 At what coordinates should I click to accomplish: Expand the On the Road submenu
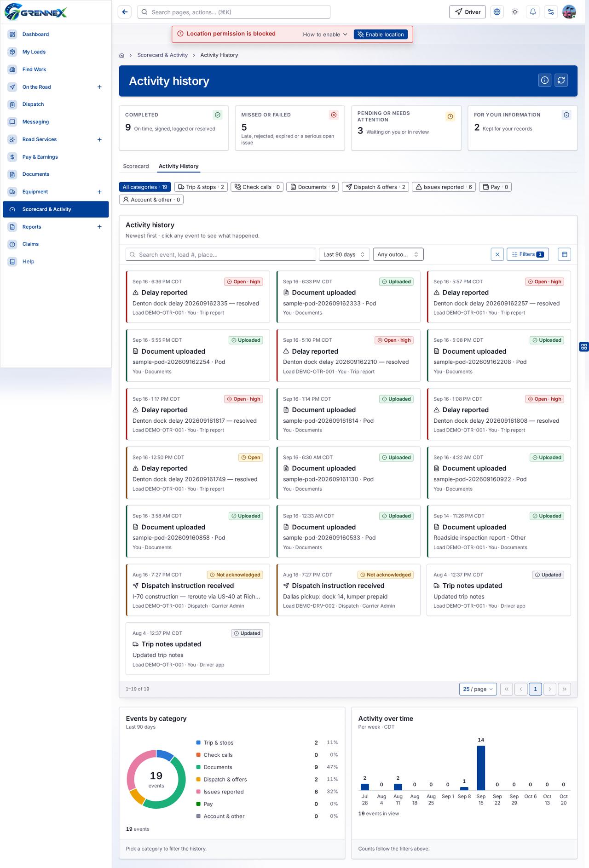pos(99,87)
